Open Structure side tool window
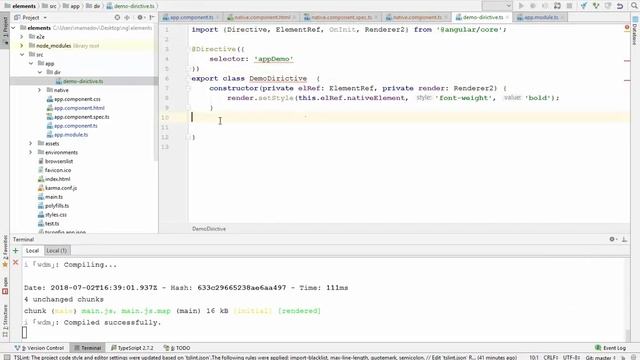640x360 pixels. (5, 321)
